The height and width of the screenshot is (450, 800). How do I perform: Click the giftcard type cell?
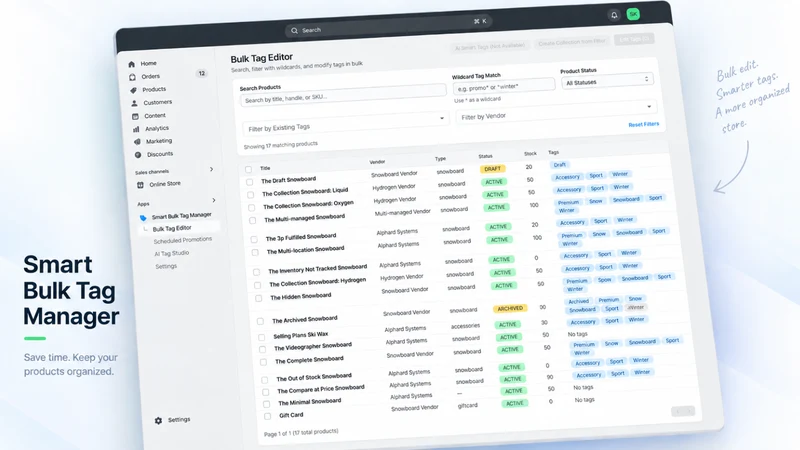[x=467, y=406]
